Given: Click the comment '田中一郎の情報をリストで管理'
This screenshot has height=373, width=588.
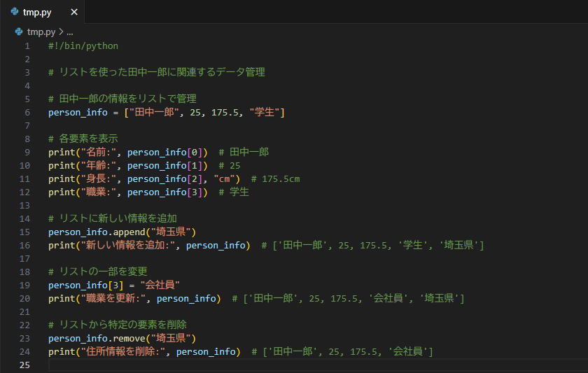Looking at the screenshot, I should (x=127, y=99).
